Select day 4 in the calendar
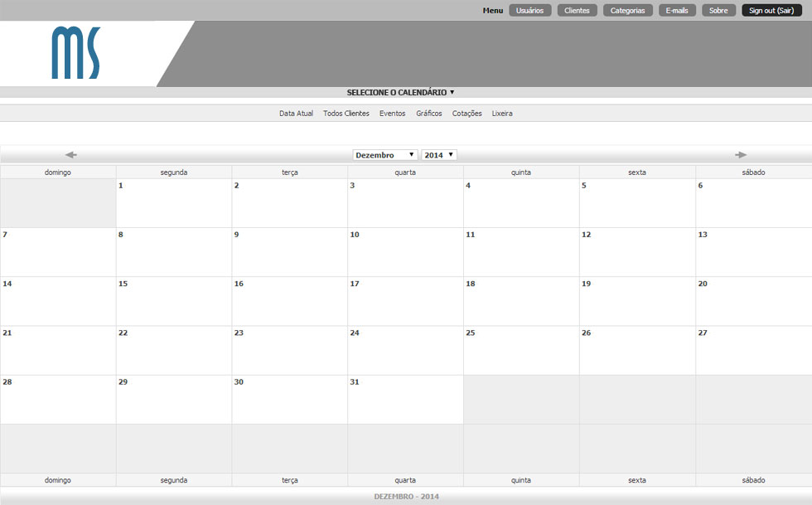The image size is (812, 505). coord(521,203)
